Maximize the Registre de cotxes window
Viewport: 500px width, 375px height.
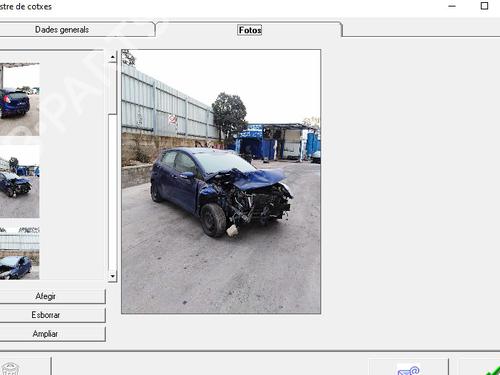(x=484, y=6)
